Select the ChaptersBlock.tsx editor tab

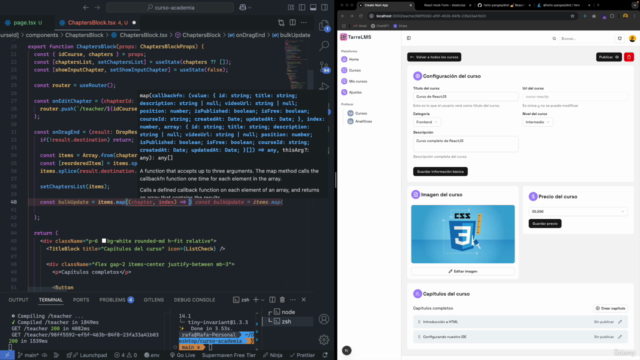[x=97, y=22]
